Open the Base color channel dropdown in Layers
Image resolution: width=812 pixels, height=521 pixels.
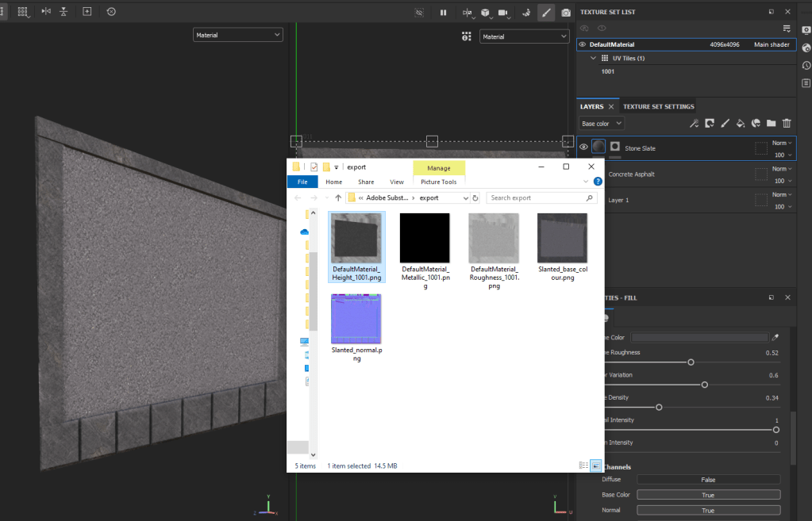602,124
